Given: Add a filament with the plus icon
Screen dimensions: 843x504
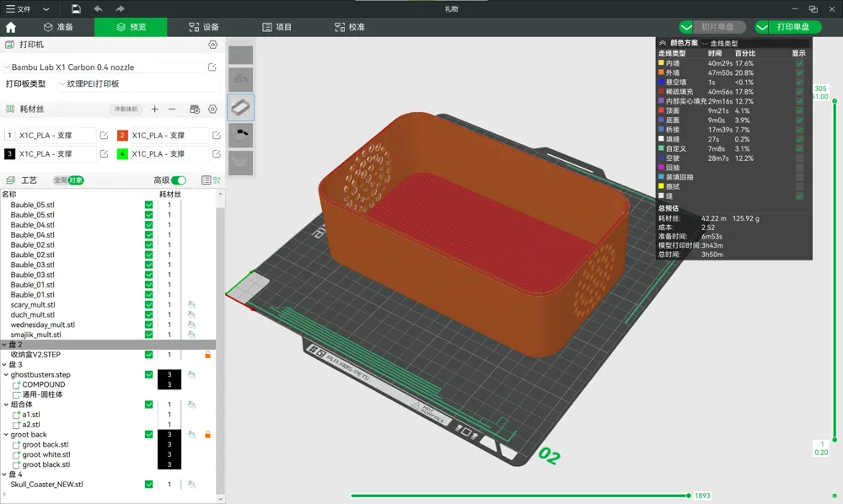Looking at the screenshot, I should click(x=155, y=109).
